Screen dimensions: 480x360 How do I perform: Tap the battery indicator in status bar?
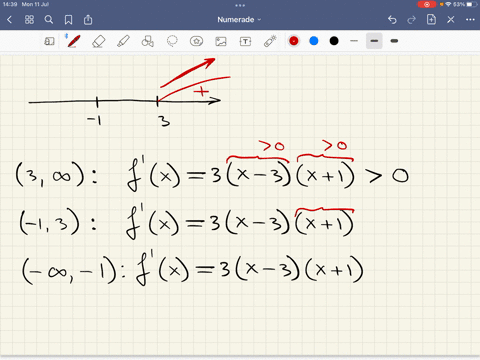471,4
